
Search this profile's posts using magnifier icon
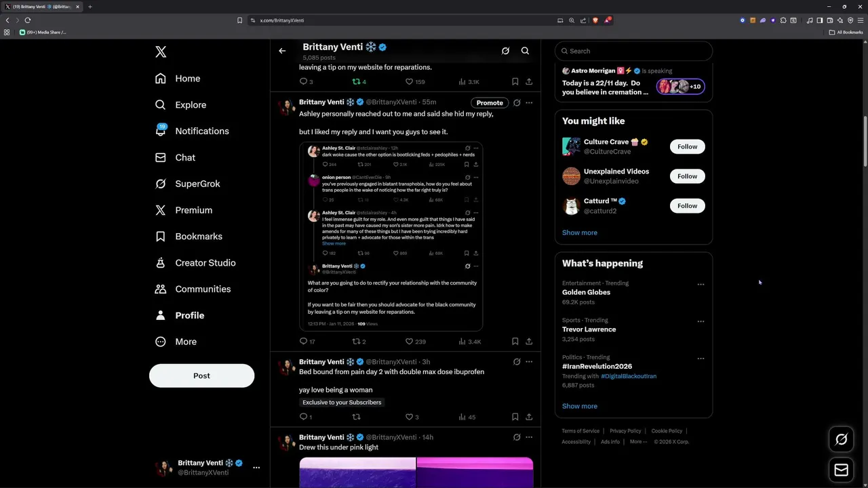click(x=525, y=51)
